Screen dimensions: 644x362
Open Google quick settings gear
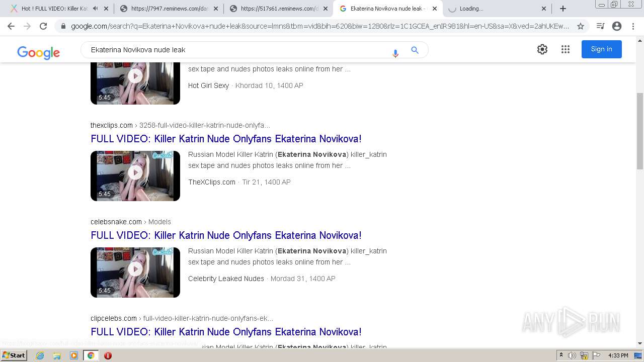[x=542, y=49]
